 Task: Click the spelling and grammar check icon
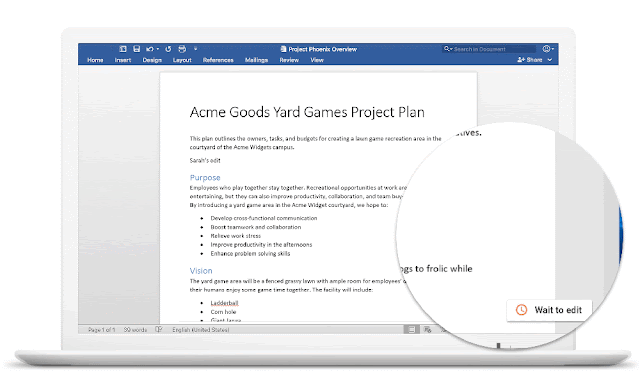coord(159,329)
